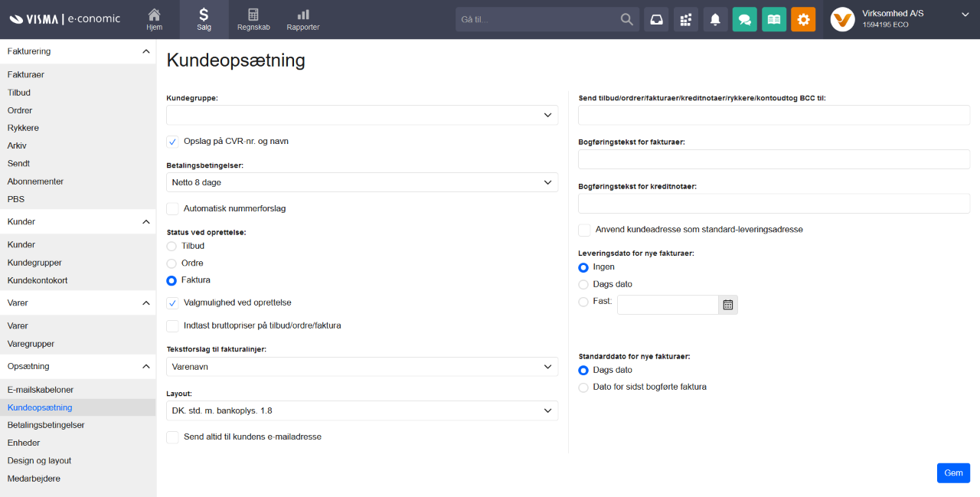Select Dato for sidst bogførte faktura
Screen dimensions: 980x497
[x=583, y=387]
